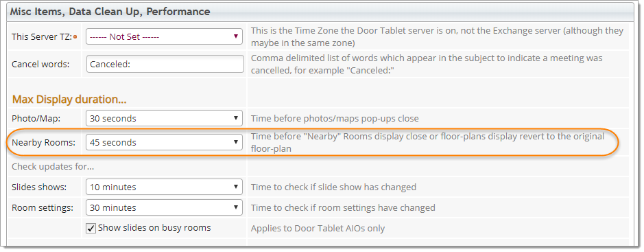Click the arrow on the Photo/Map combo box
Screen dimensions: 644x252
[x=236, y=118]
